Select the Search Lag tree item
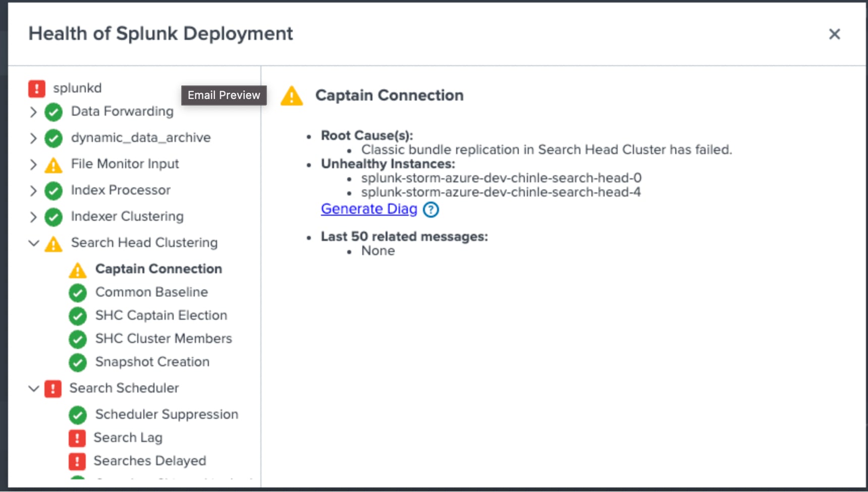 coord(128,437)
